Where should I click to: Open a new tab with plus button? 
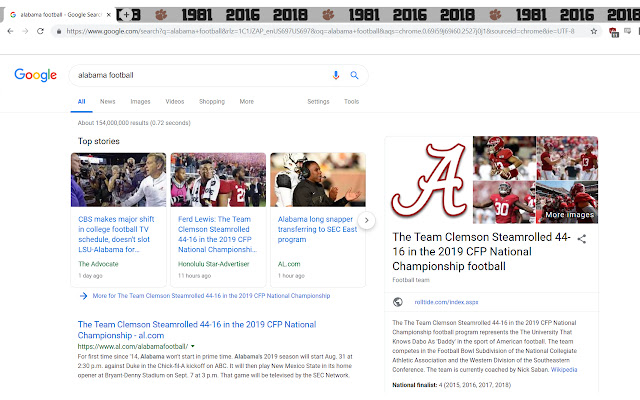[127, 15]
